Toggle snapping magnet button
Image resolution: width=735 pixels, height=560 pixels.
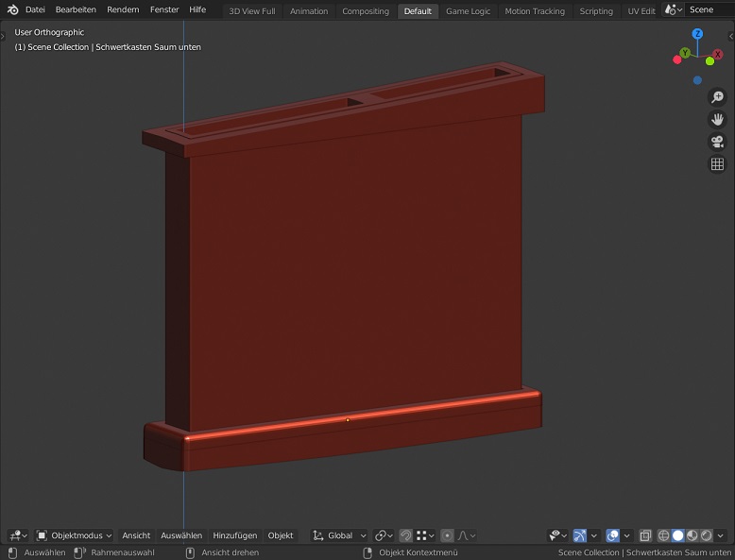point(405,535)
